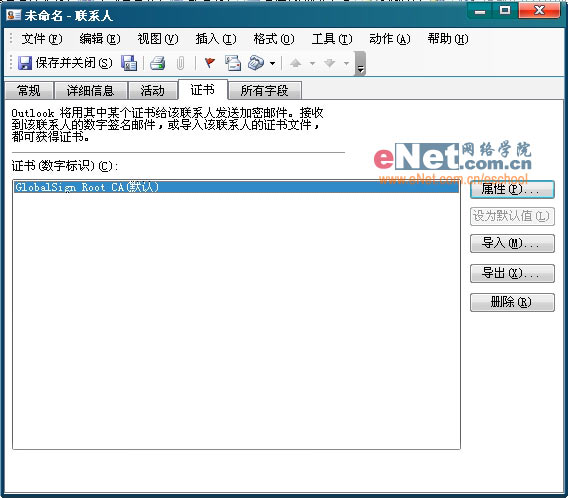Expand the toolbar options overflow chevron

click(x=360, y=64)
